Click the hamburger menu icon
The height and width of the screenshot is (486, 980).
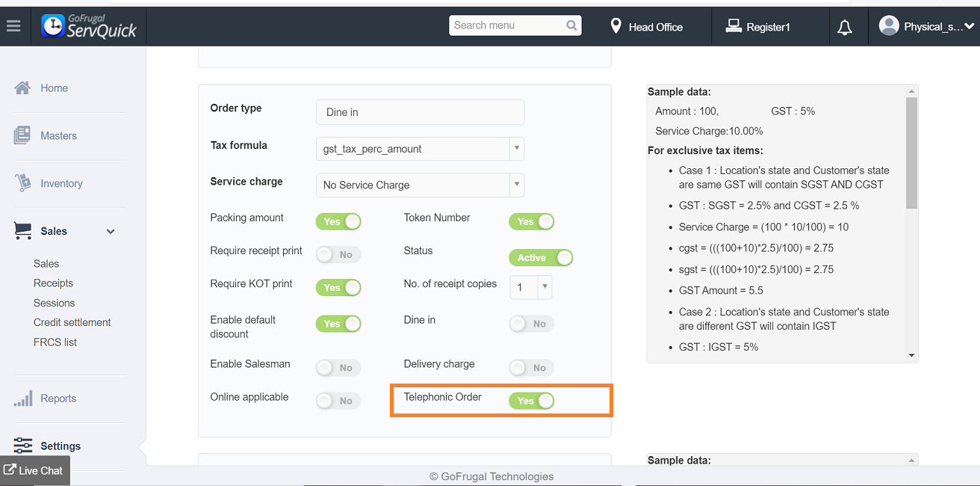[13, 26]
